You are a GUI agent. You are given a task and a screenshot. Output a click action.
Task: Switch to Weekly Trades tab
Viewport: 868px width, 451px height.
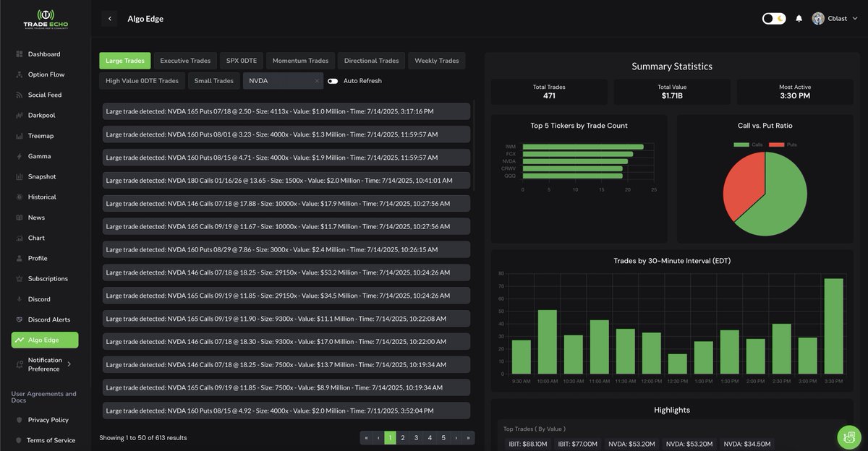pos(437,61)
